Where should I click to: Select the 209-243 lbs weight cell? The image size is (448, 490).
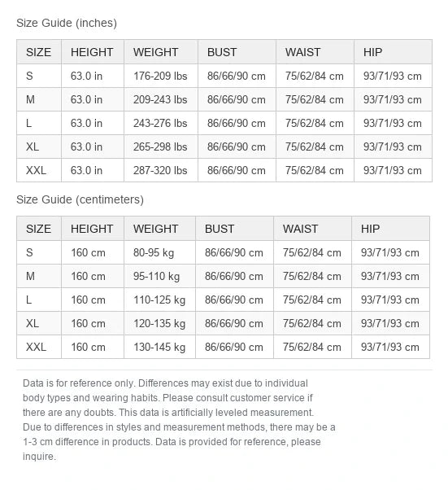[161, 99]
